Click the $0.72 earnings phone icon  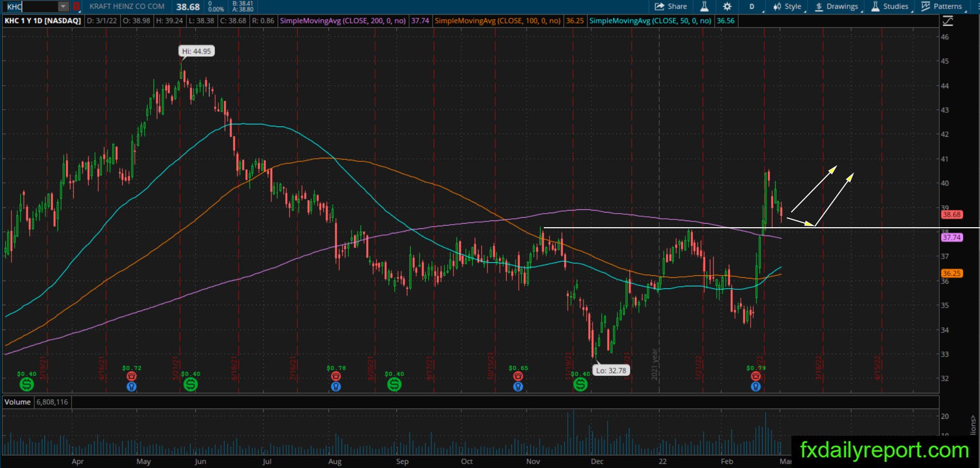pos(132,376)
